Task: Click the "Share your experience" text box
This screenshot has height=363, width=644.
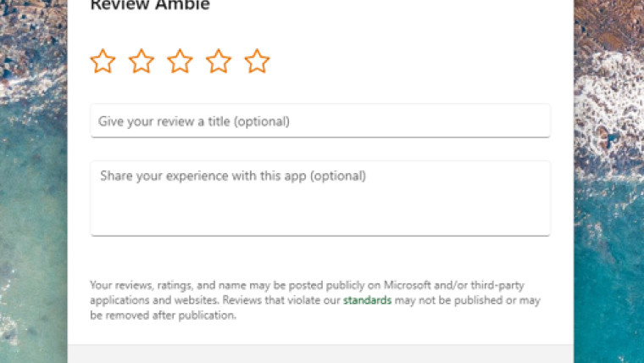Action: [320, 198]
